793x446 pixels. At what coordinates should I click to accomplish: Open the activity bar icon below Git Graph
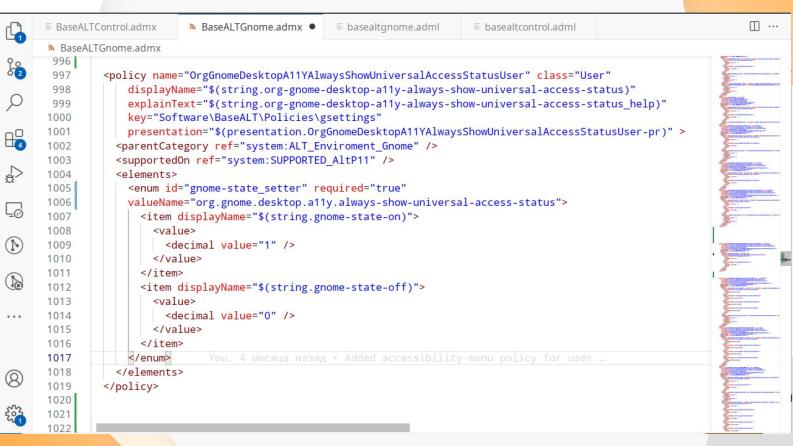click(14, 282)
